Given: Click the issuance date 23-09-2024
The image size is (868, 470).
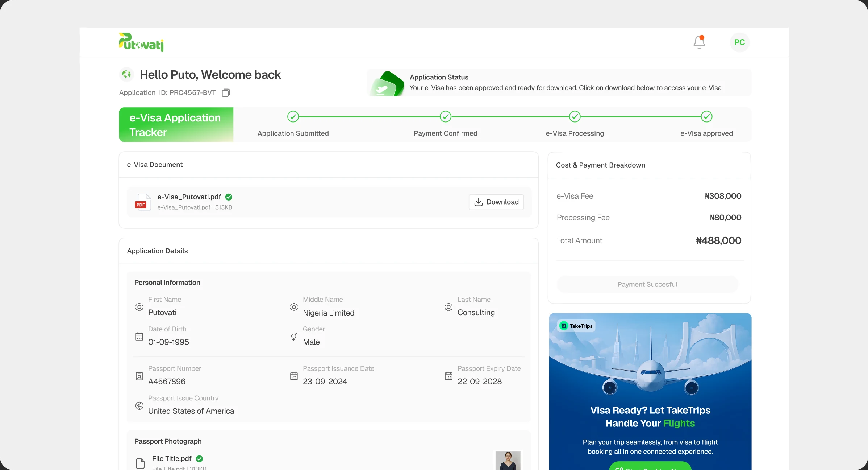Looking at the screenshot, I should click(325, 382).
